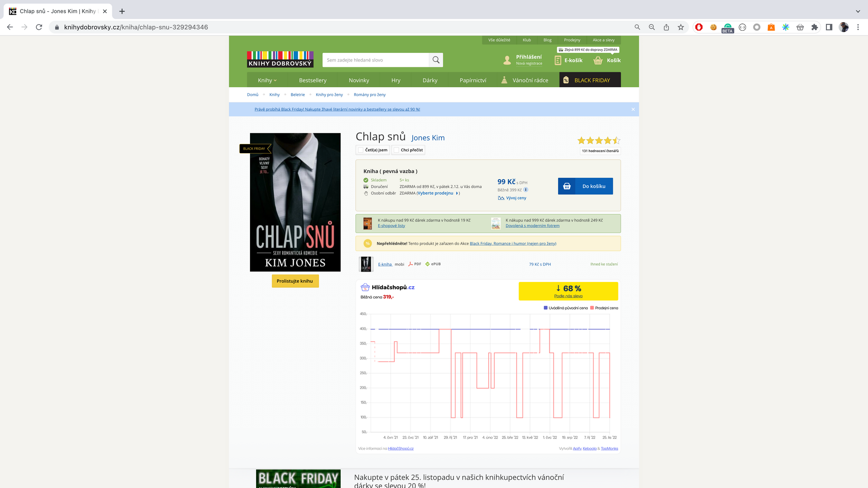Viewport: 868px width, 488px height.
Task: Expand the browser tab search chevron
Action: coord(858,11)
